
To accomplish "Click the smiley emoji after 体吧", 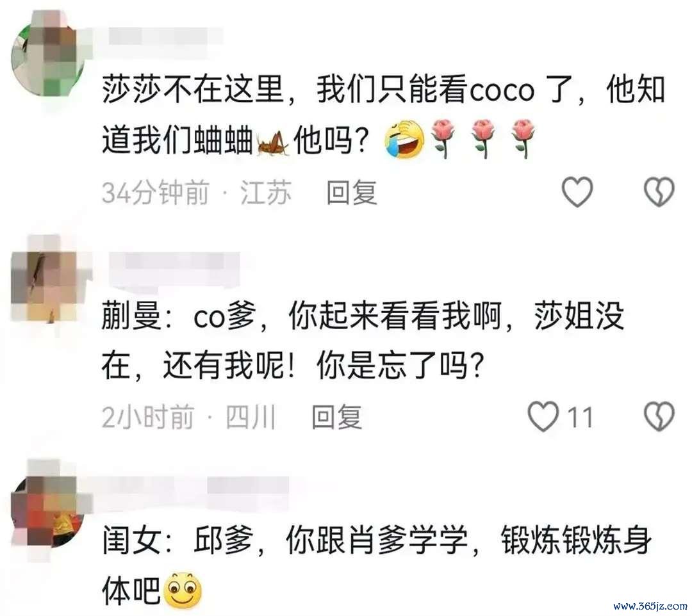I will (x=183, y=590).
